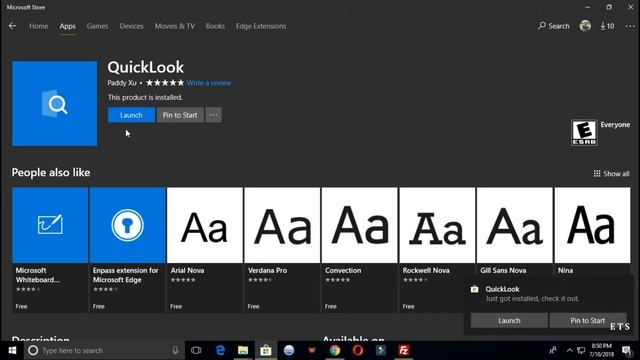Select the Apps tab
Screen dimensions: 640x360
point(67,26)
